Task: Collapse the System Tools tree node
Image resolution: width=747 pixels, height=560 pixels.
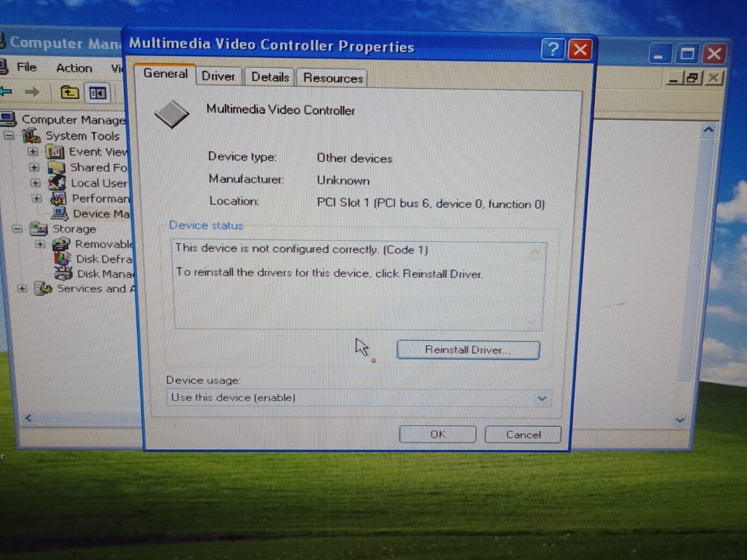Action: [9, 136]
